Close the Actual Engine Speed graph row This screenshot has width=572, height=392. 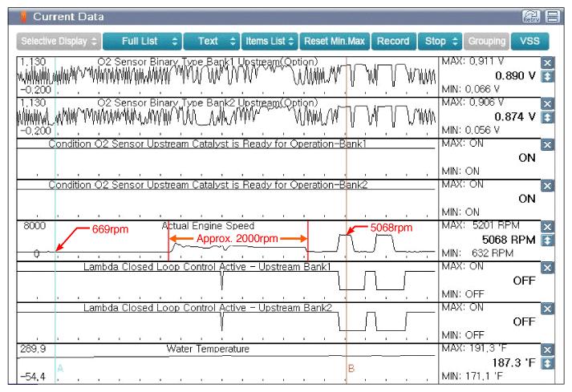pos(548,227)
